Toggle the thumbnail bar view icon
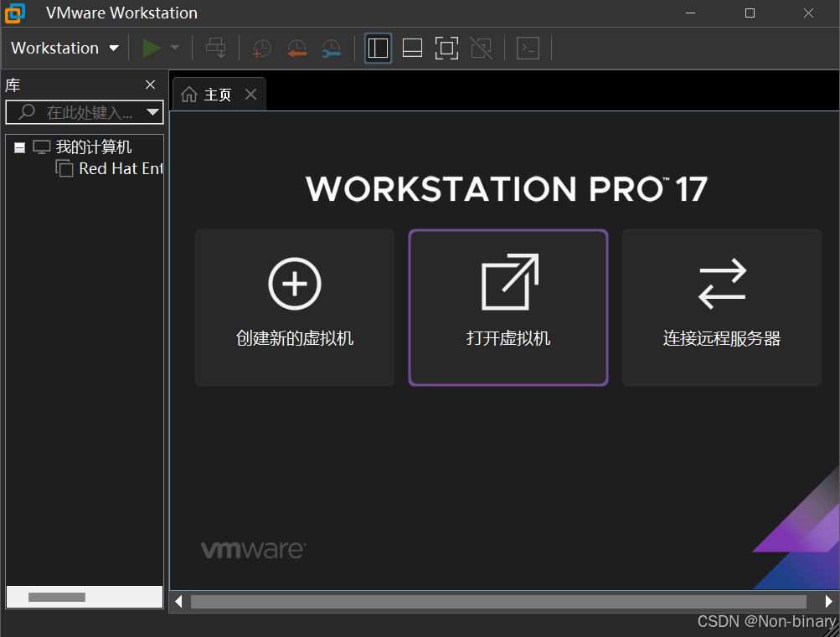840x637 pixels. coord(412,49)
